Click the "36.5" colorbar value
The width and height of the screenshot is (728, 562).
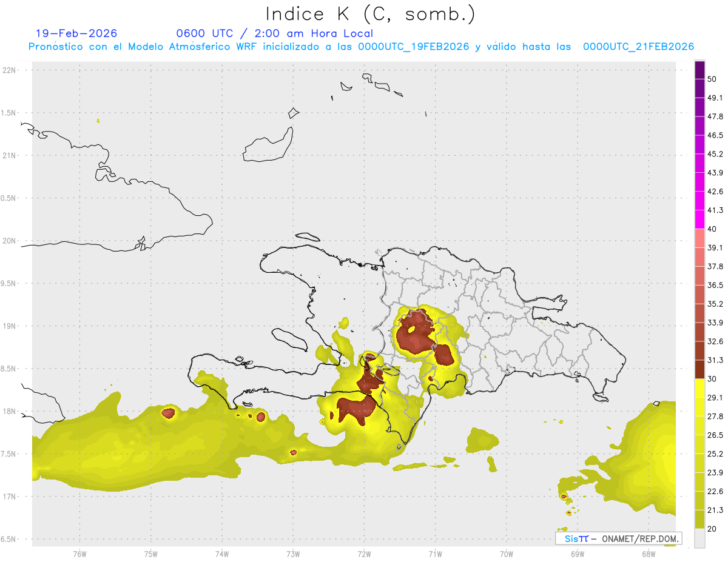click(x=715, y=285)
